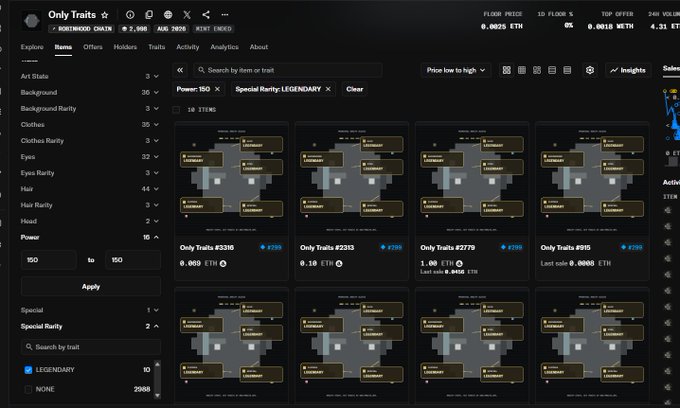Switch to list view icon
This screenshot has height=408, width=680.
(552, 70)
